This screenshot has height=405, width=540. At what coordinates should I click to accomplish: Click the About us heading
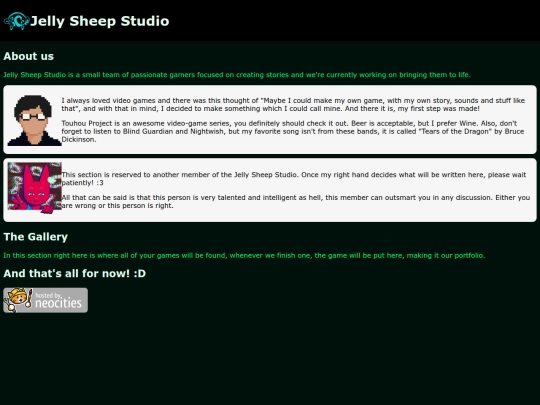(29, 56)
